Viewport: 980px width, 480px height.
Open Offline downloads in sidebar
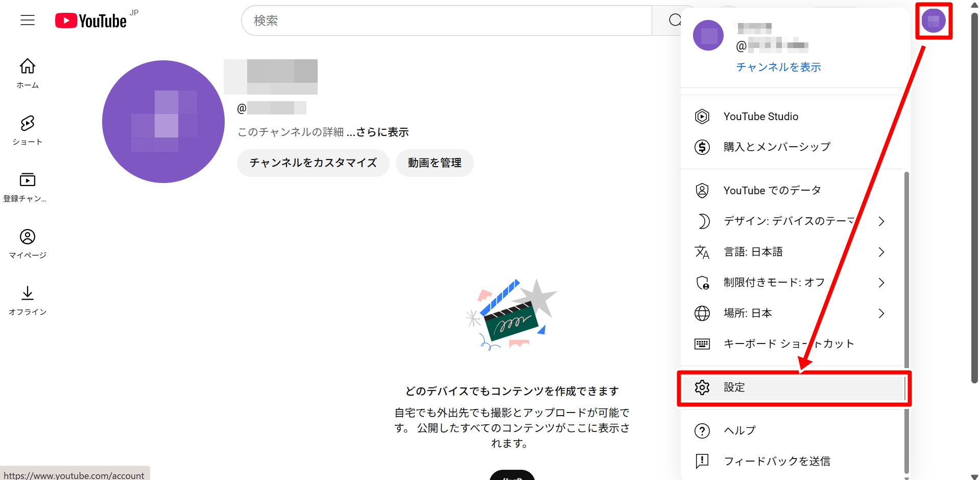[28, 300]
